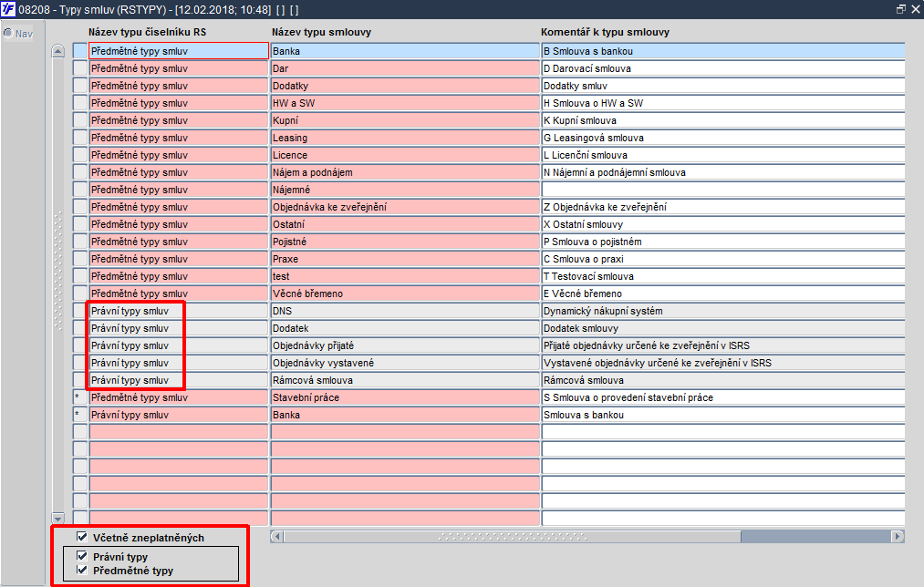Click the Darovací smlouva comment field

pyautogui.click(x=723, y=68)
